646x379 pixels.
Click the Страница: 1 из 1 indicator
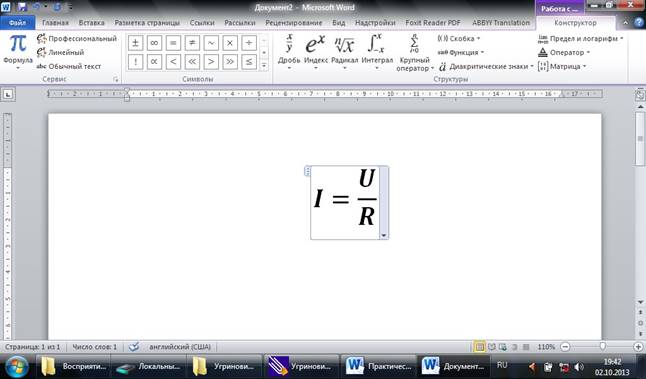[33, 347]
